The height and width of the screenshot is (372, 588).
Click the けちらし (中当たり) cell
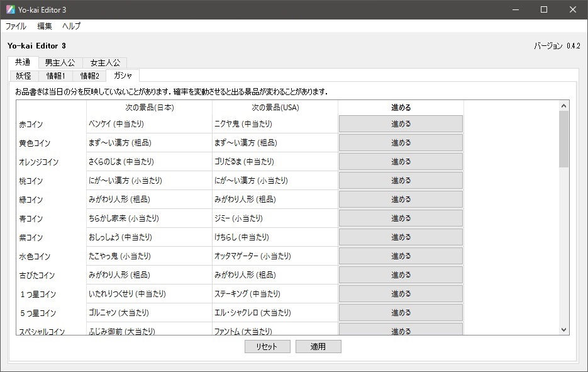275,237
